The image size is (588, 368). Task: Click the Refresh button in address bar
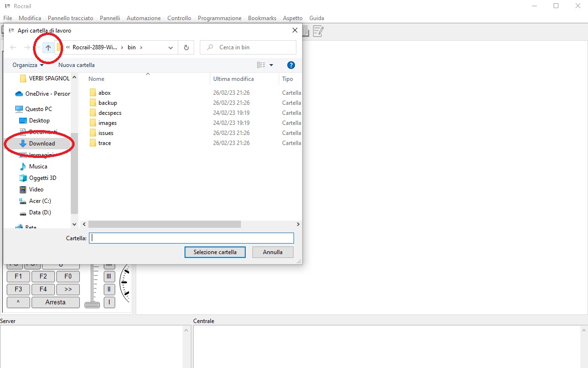pyautogui.click(x=186, y=47)
